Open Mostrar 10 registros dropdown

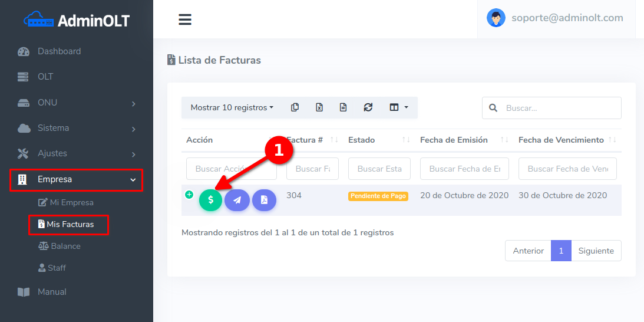point(232,107)
